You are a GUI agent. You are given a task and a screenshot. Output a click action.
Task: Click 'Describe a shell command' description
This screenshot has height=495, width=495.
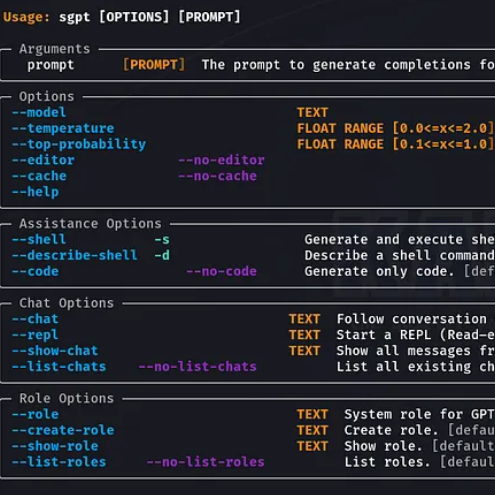click(x=399, y=256)
